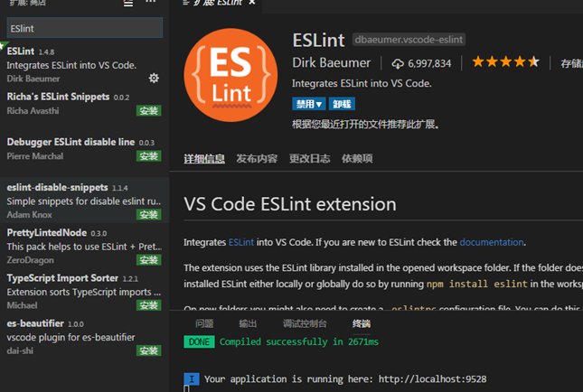Image resolution: width=583 pixels, height=392 pixels.
Task: Click the DONE badge in the terminal
Action: [199, 341]
